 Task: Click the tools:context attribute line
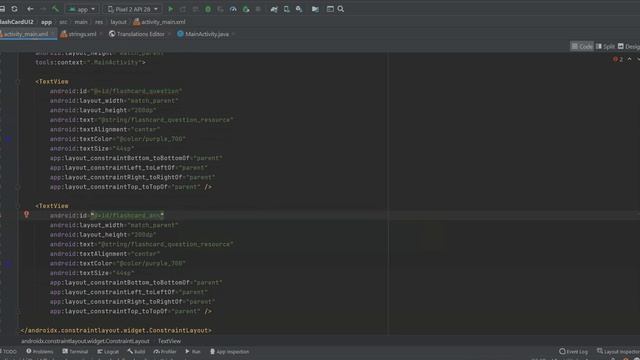click(x=90, y=62)
